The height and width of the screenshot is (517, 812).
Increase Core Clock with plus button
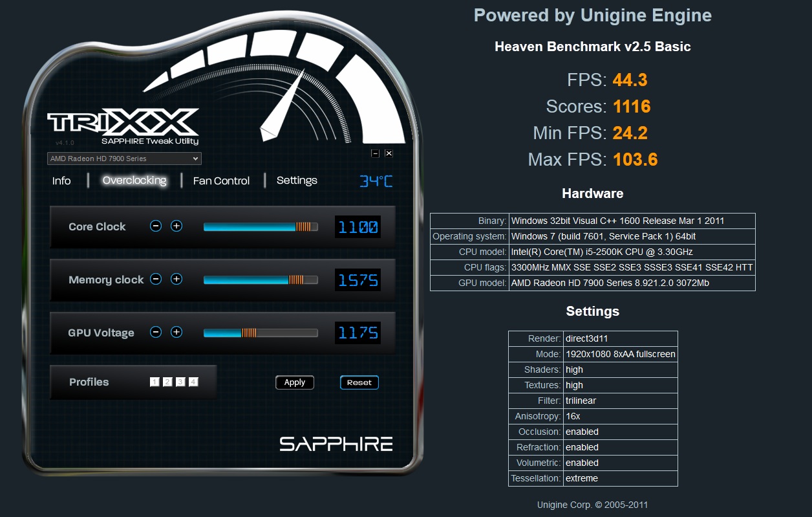click(x=176, y=226)
